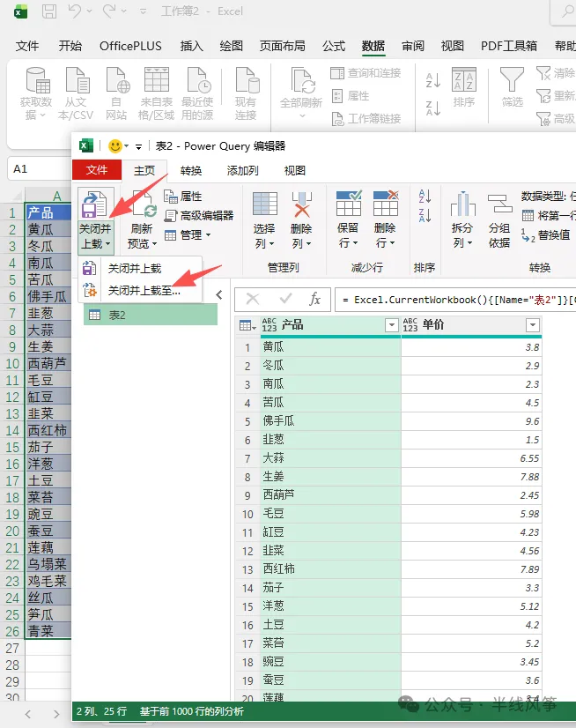Select Excel row header 27

tap(12, 648)
